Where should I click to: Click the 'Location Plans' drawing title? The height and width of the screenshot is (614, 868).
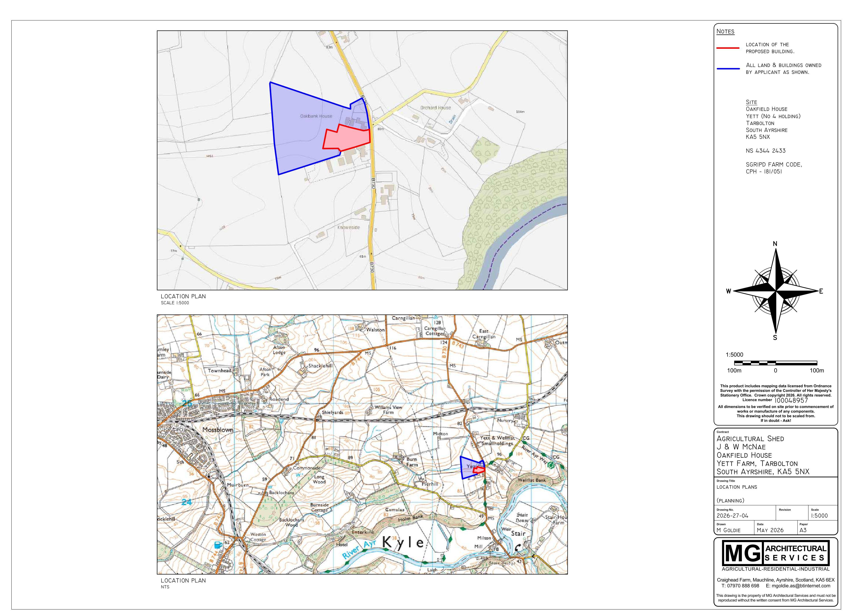[737, 487]
